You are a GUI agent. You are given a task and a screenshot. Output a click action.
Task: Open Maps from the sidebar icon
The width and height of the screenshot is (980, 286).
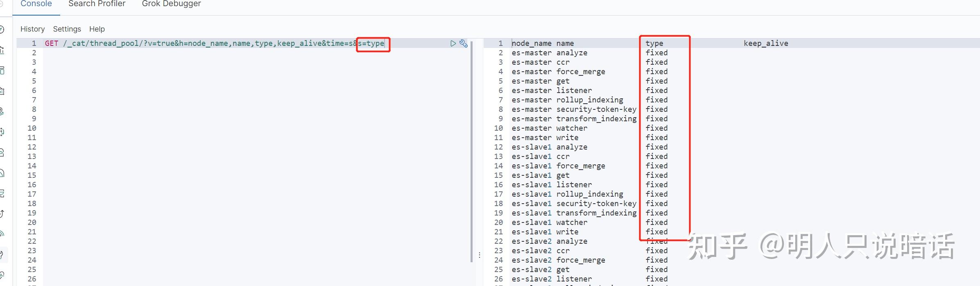pyautogui.click(x=2, y=111)
